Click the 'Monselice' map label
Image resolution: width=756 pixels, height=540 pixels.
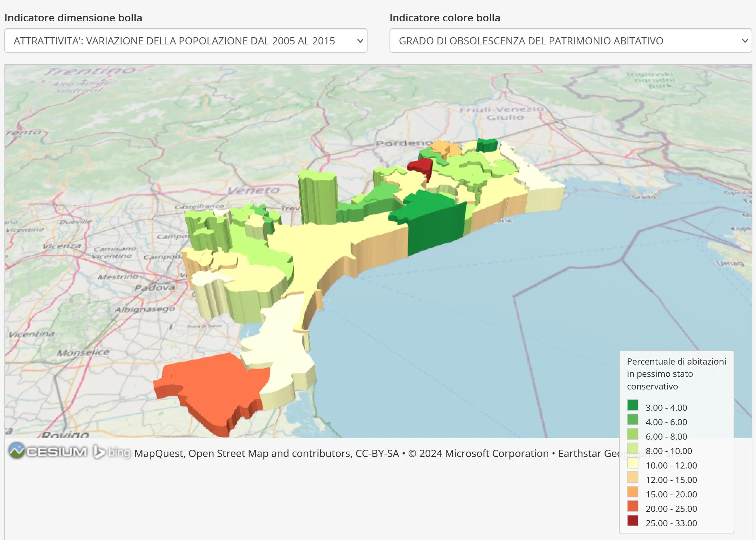(x=83, y=352)
